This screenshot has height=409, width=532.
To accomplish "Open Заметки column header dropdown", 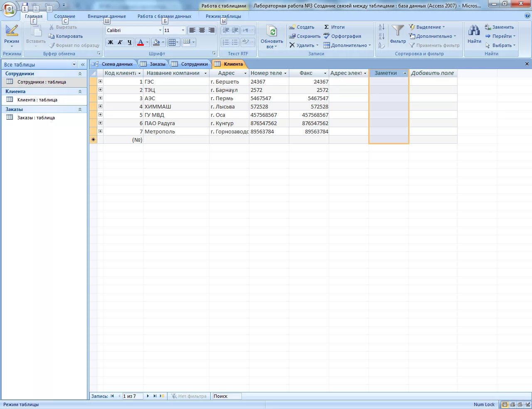I will (405, 73).
